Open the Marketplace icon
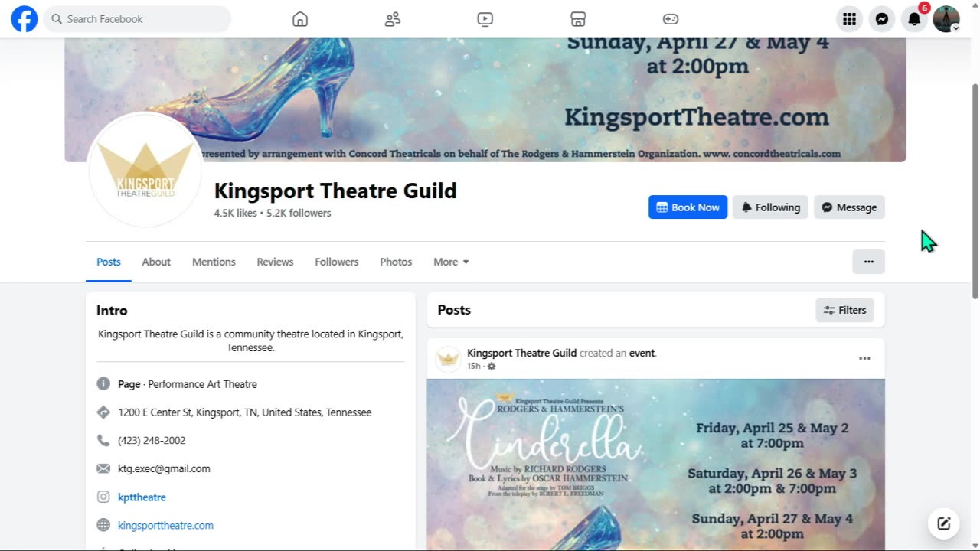The width and height of the screenshot is (980, 551). (x=578, y=19)
